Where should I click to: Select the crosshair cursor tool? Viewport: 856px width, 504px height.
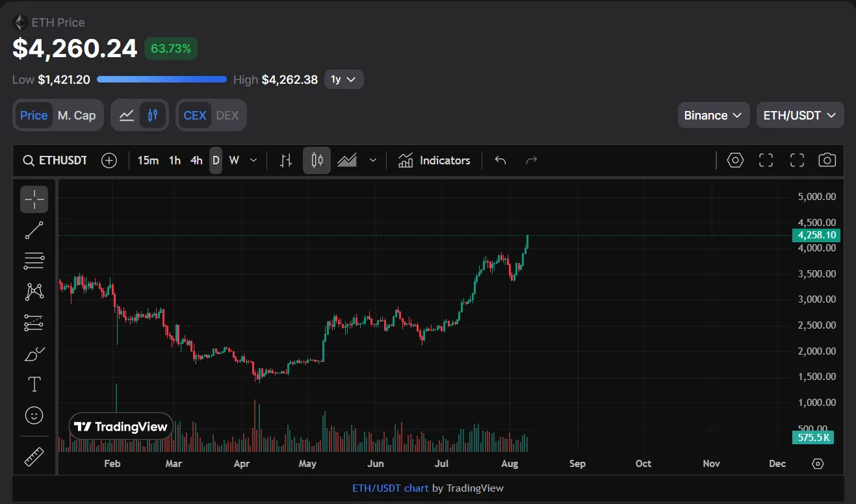coord(34,199)
